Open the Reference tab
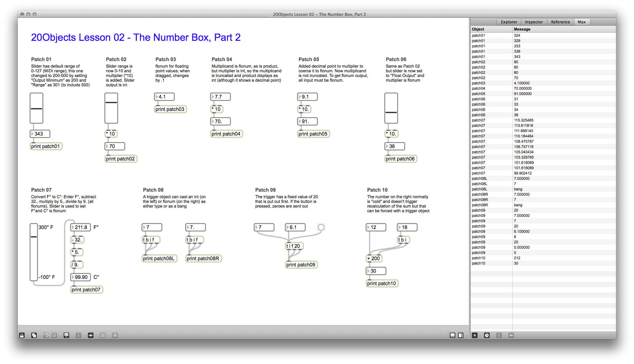 point(560,22)
